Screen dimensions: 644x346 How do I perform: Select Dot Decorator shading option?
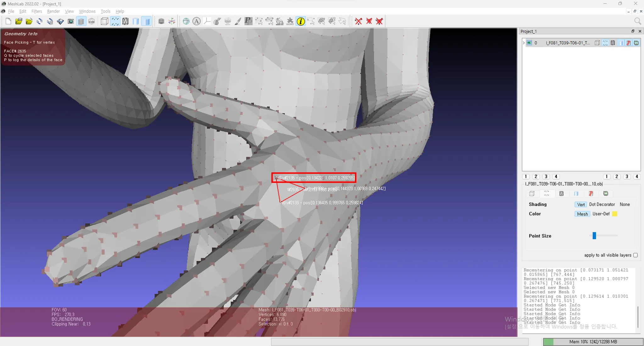click(602, 204)
